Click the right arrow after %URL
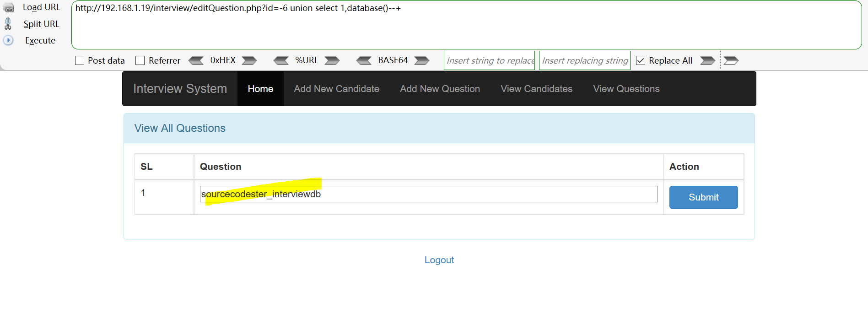This screenshot has width=868, height=325. (x=332, y=60)
